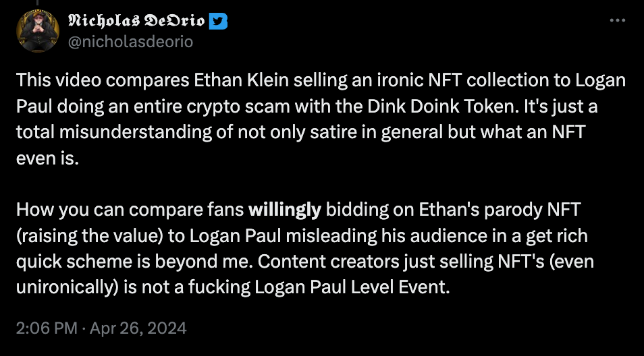Click the words Logan Paul Level Event
This screenshot has height=356, width=644.
(352, 287)
